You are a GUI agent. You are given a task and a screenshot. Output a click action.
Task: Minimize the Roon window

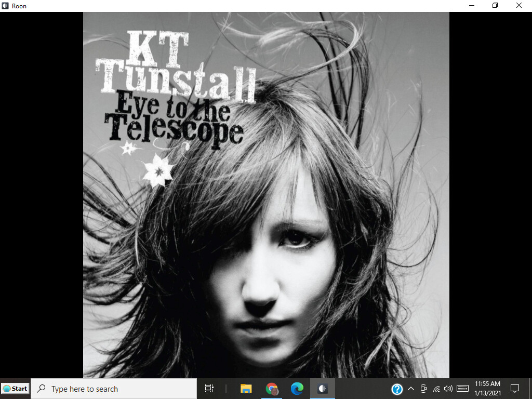pos(472,5)
